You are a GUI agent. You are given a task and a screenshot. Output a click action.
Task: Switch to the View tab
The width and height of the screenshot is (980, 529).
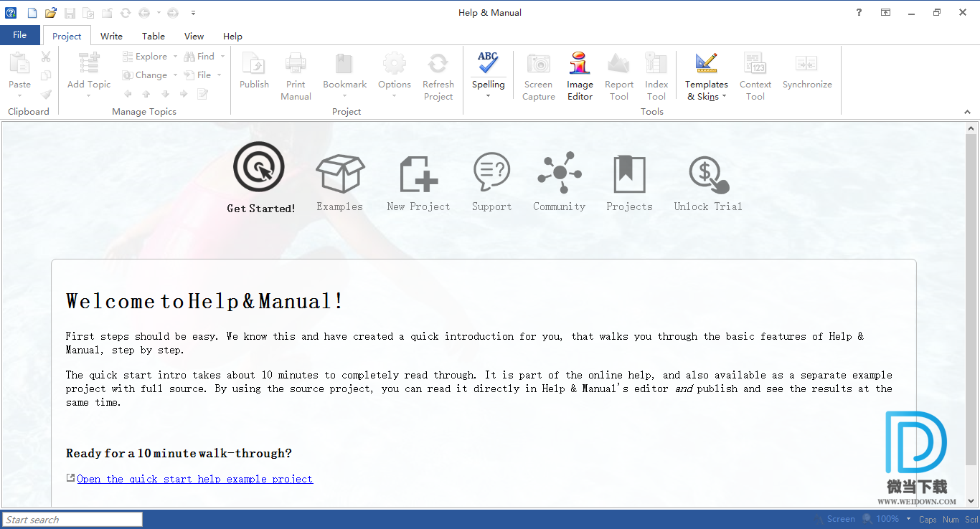194,36
